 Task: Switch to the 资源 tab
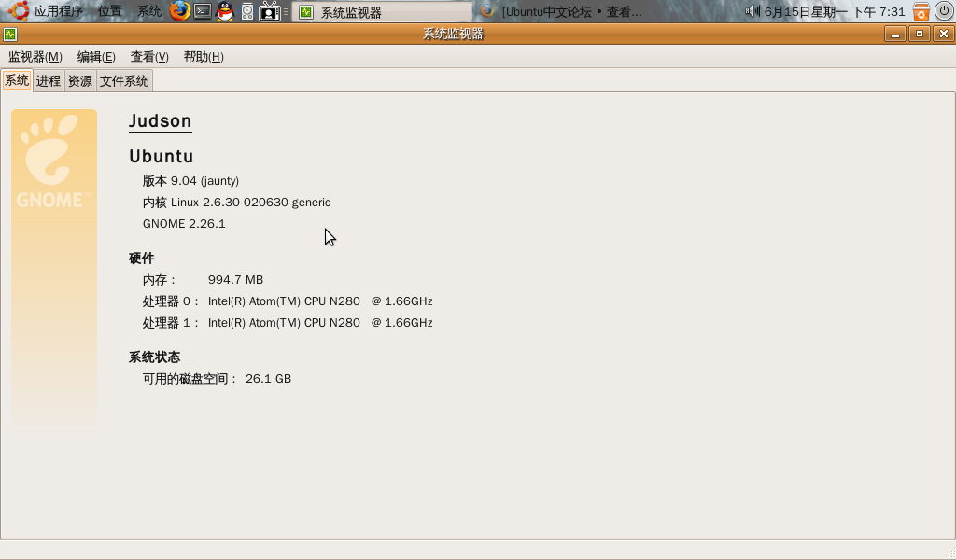(80, 81)
